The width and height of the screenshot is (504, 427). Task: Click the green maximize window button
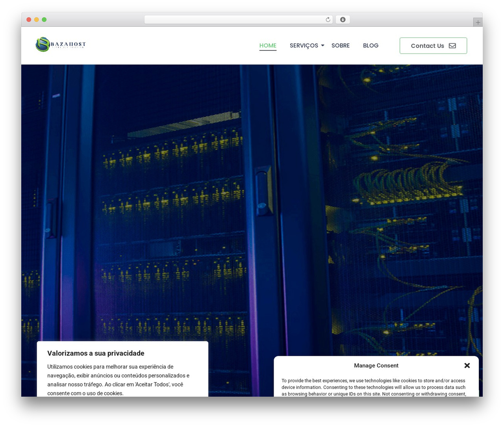(44, 20)
